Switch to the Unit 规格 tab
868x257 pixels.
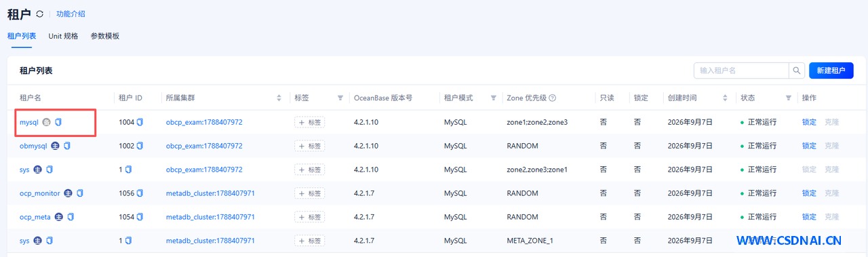point(63,36)
